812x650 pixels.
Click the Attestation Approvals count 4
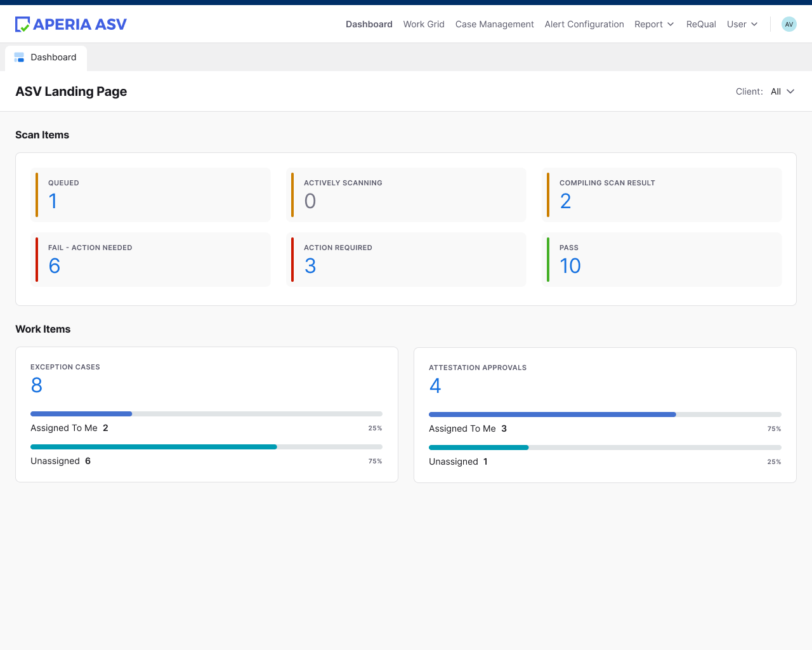[435, 386]
